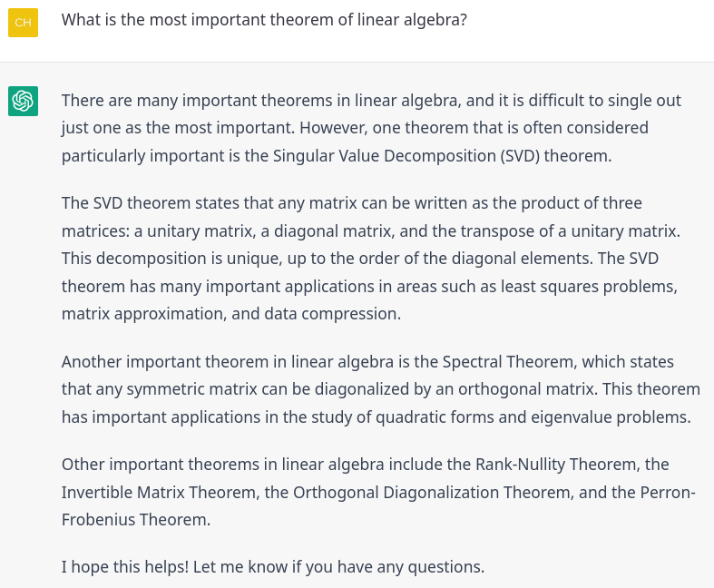Click the words "Orthogonal Diagonalization Theorem"
This screenshot has width=714, height=588.
point(431,493)
